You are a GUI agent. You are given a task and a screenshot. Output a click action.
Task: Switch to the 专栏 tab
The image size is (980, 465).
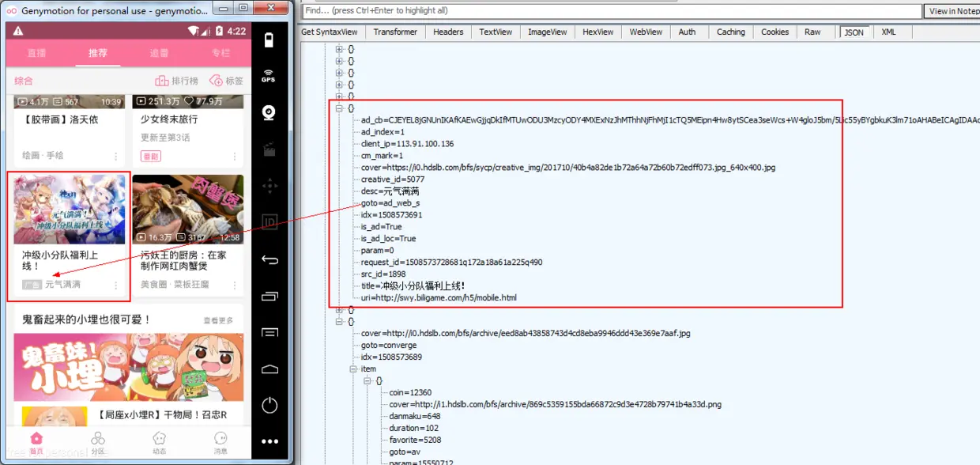click(x=220, y=54)
